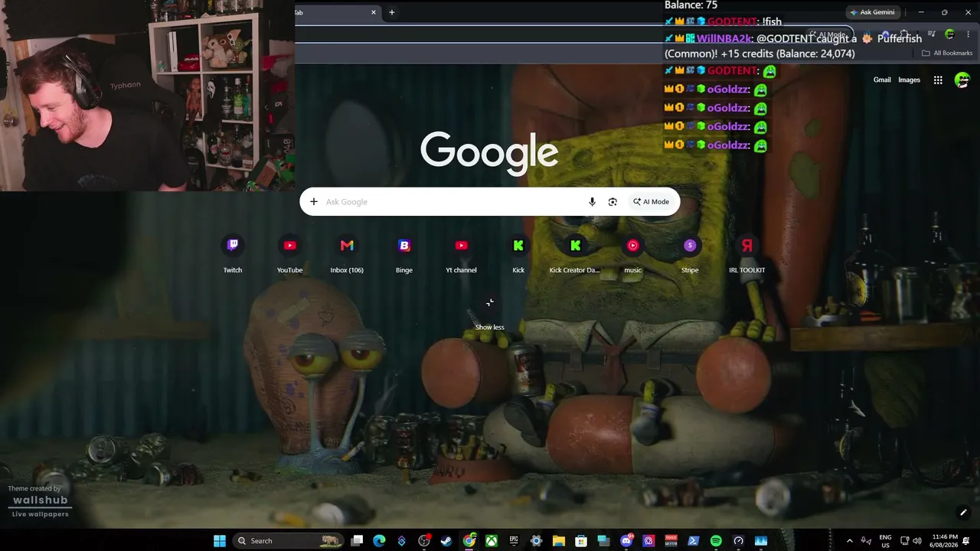
Task: Open the Binge shortcut
Action: click(404, 254)
